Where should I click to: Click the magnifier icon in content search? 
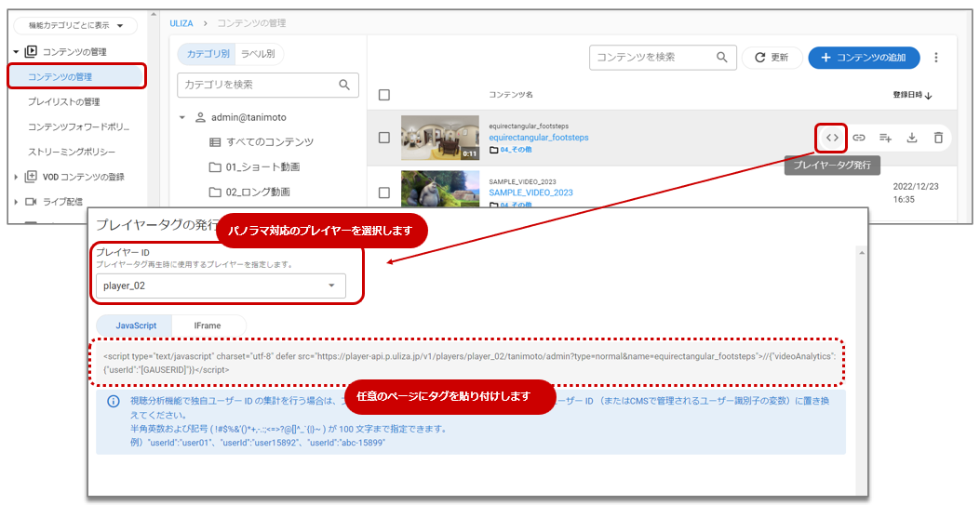click(721, 58)
